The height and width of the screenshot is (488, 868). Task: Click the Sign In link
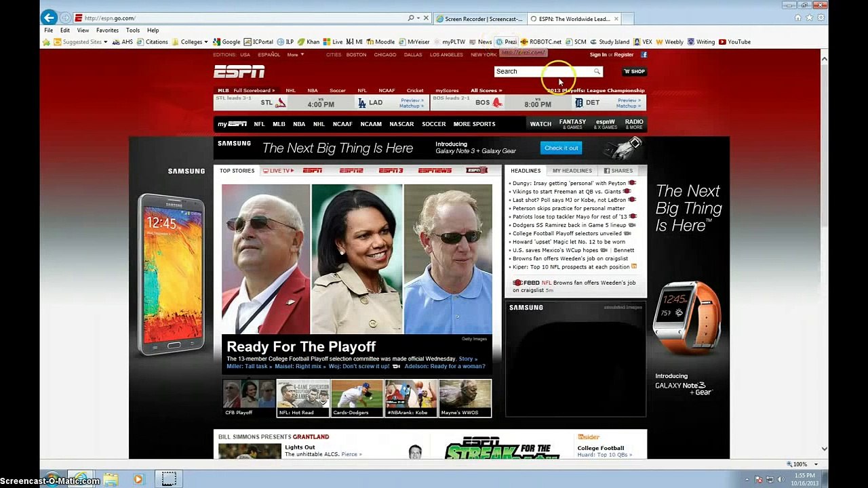click(x=598, y=55)
